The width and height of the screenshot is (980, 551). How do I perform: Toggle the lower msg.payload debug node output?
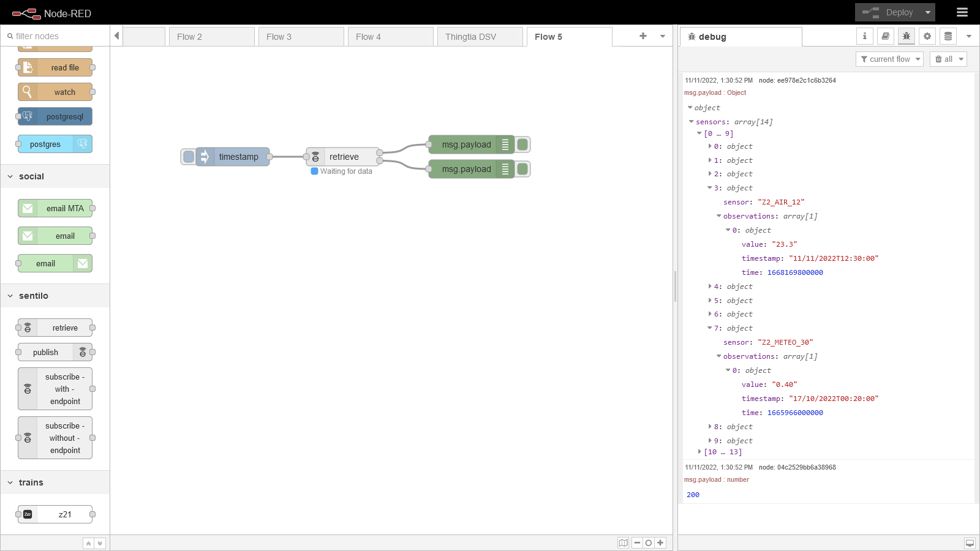click(x=522, y=169)
